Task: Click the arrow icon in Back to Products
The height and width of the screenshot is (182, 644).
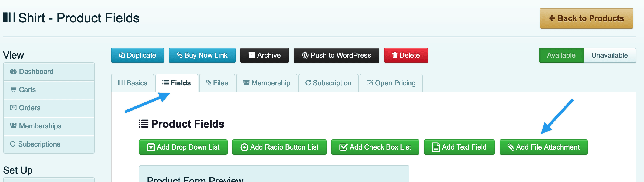Action: [552, 18]
